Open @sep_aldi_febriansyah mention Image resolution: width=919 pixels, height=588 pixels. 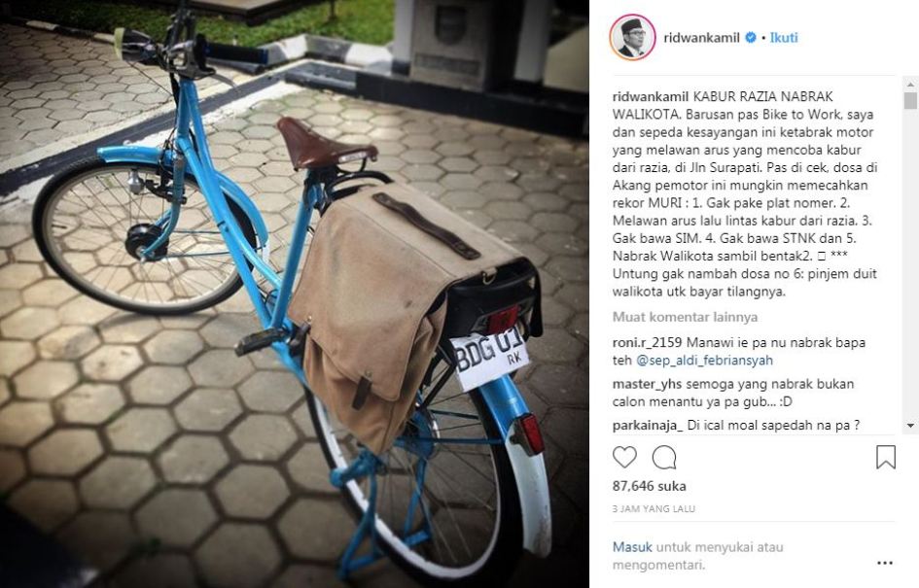coord(704,361)
